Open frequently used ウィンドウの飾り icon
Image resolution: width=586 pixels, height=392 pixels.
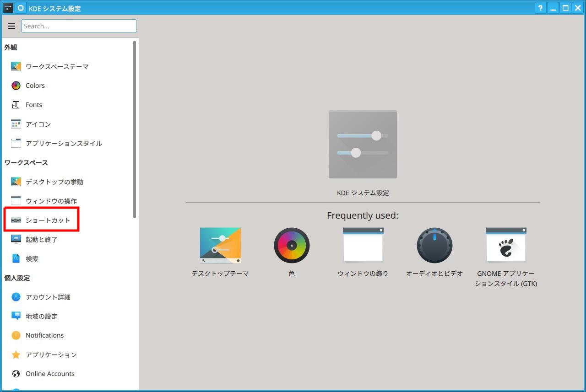(x=363, y=245)
